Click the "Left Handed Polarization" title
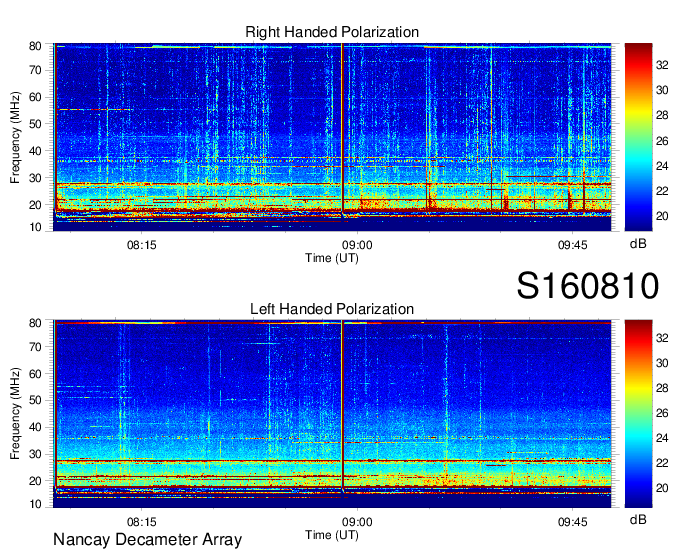The width and height of the screenshot is (680, 552). (332, 309)
